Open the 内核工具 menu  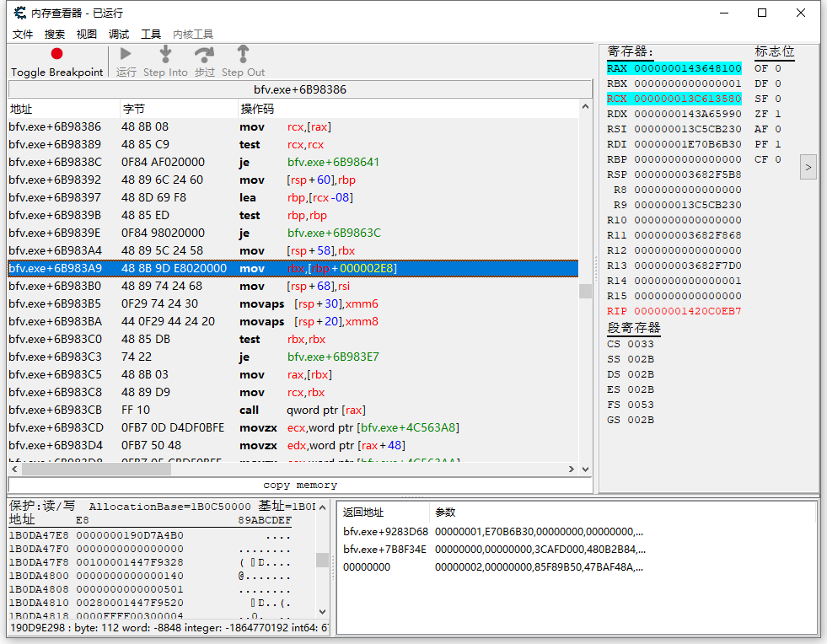pyautogui.click(x=193, y=35)
